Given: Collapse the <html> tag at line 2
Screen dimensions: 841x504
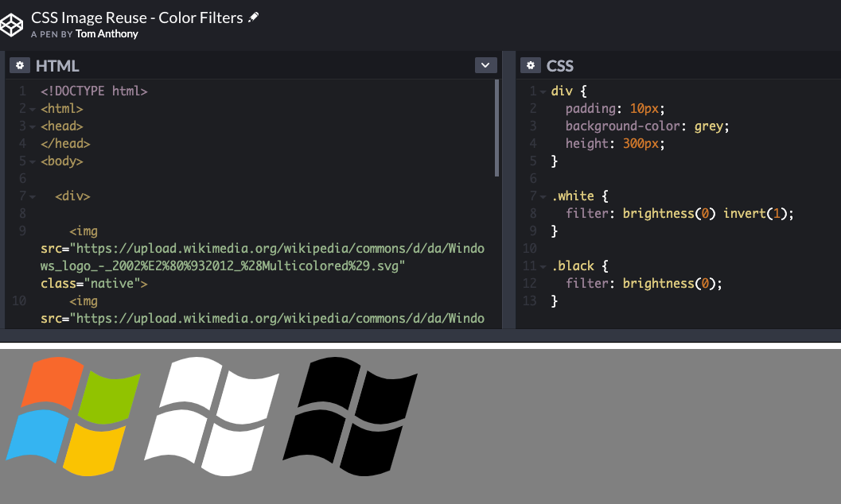Looking at the screenshot, I should (x=33, y=109).
